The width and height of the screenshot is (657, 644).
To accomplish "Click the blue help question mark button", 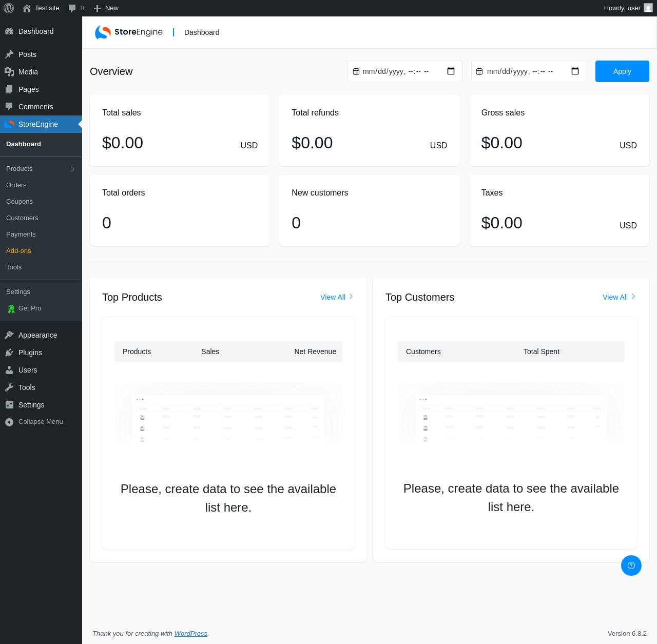I will [x=631, y=565].
